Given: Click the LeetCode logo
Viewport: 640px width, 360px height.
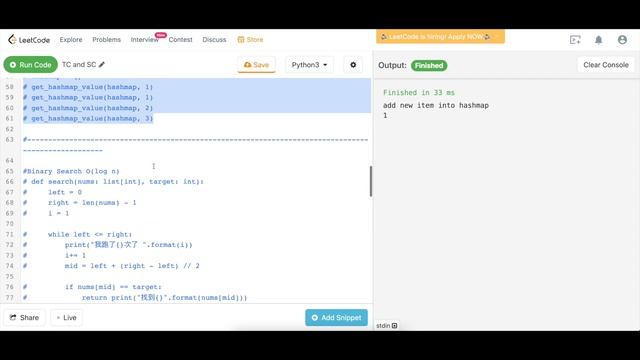Looking at the screenshot, I should (29, 40).
